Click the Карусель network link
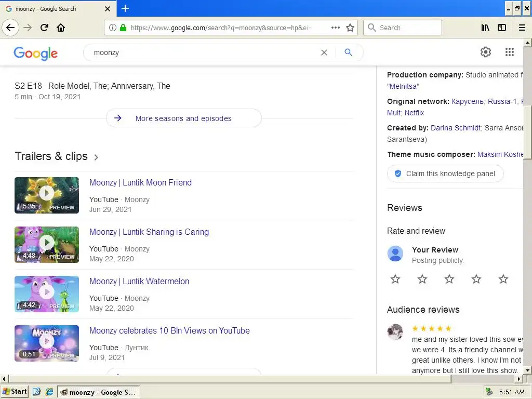532x399 pixels. click(x=467, y=101)
